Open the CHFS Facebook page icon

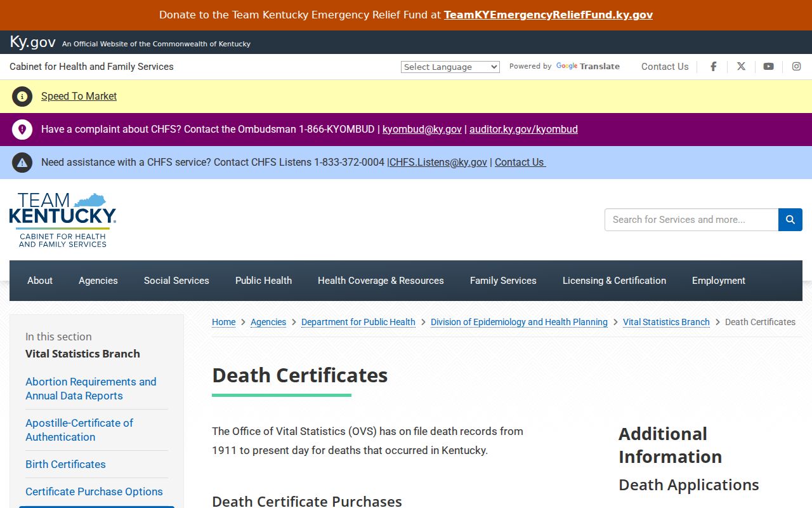(714, 67)
